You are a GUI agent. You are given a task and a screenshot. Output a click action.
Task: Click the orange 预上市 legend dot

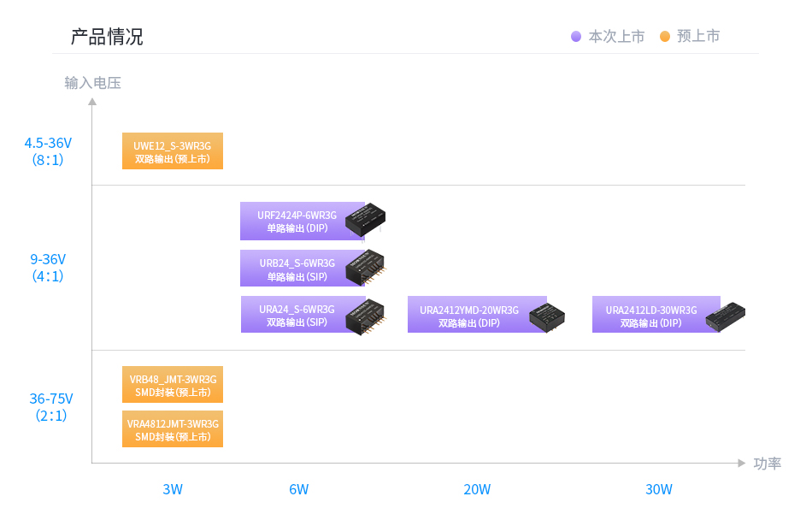(x=665, y=37)
